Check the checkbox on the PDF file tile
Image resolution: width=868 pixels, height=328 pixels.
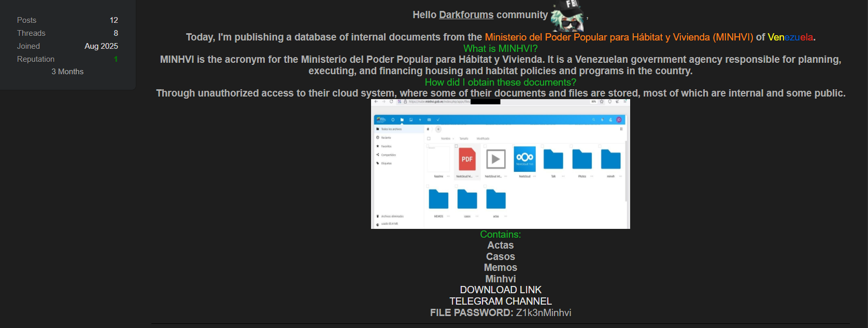click(456, 146)
